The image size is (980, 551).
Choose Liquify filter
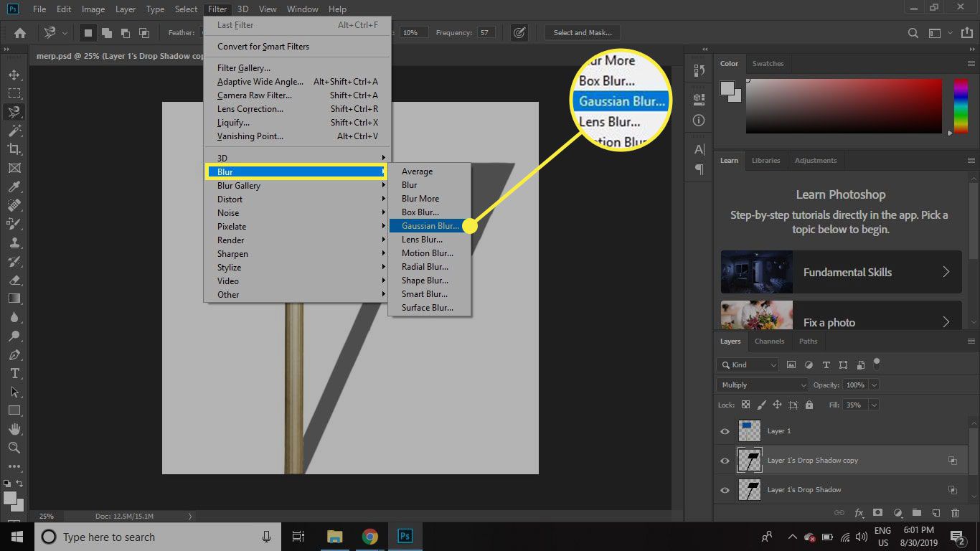[297, 123]
